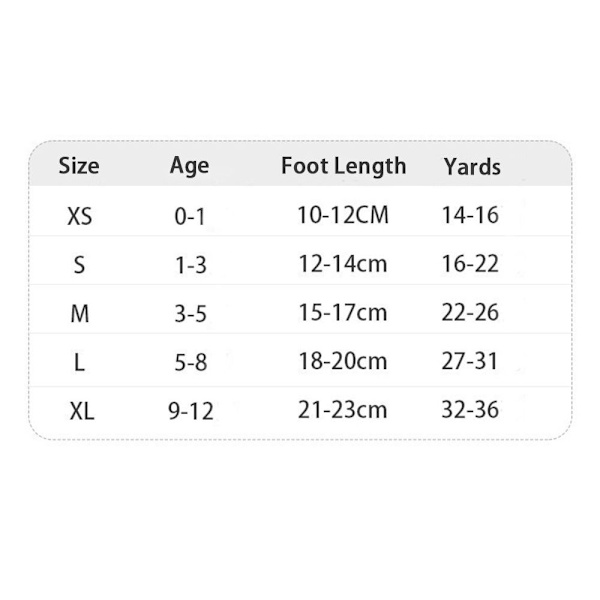Click the Yards column header
Screen dimensions: 600x600
472,167
